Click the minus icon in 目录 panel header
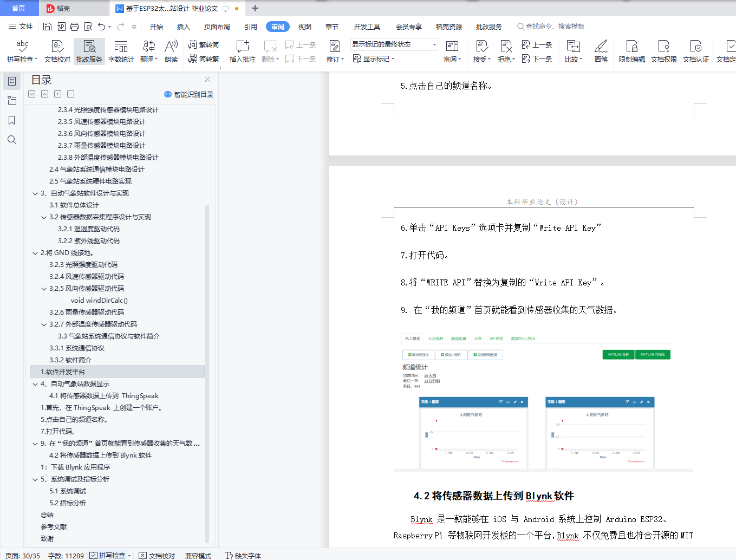The image size is (736, 560). point(70,94)
